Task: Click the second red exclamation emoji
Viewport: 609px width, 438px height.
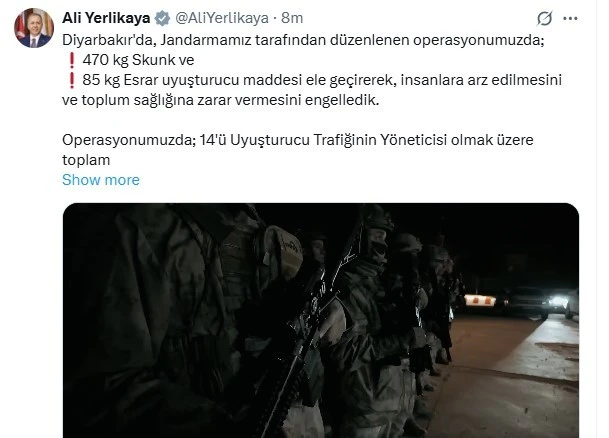Action: 71,80
